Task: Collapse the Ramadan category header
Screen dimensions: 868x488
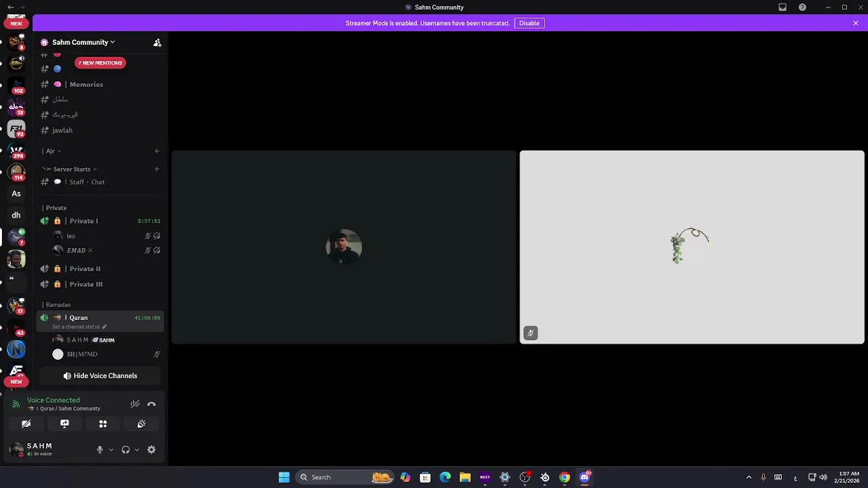Action: [x=57, y=305]
